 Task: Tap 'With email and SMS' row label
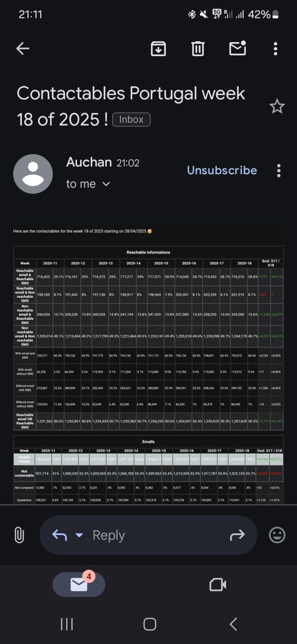pos(25,356)
